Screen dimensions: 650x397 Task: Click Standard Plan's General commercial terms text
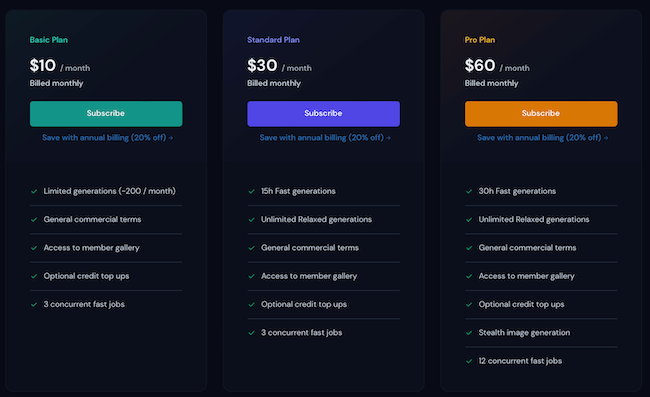(x=310, y=248)
